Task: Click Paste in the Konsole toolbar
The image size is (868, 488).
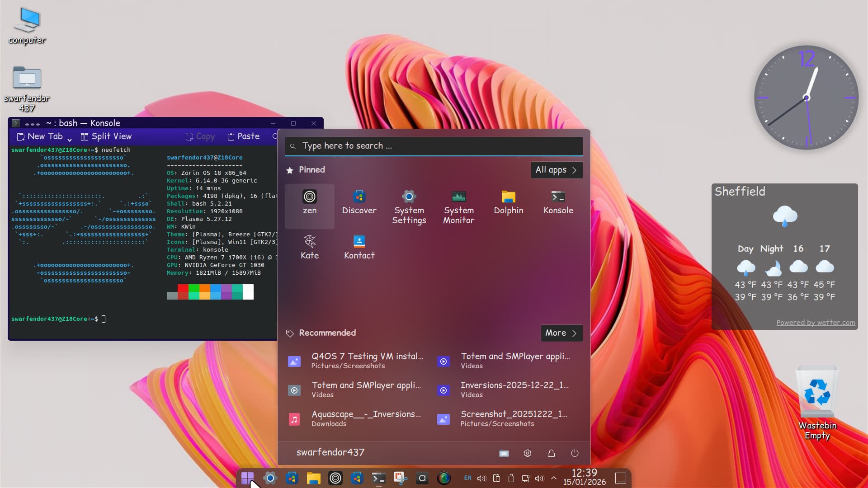Action: (x=243, y=136)
